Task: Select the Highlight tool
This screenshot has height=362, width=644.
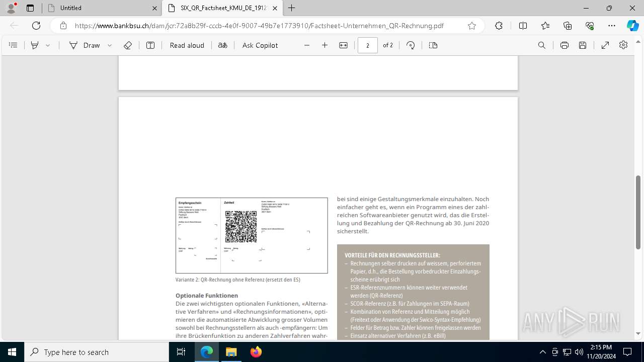Action: click(x=35, y=45)
